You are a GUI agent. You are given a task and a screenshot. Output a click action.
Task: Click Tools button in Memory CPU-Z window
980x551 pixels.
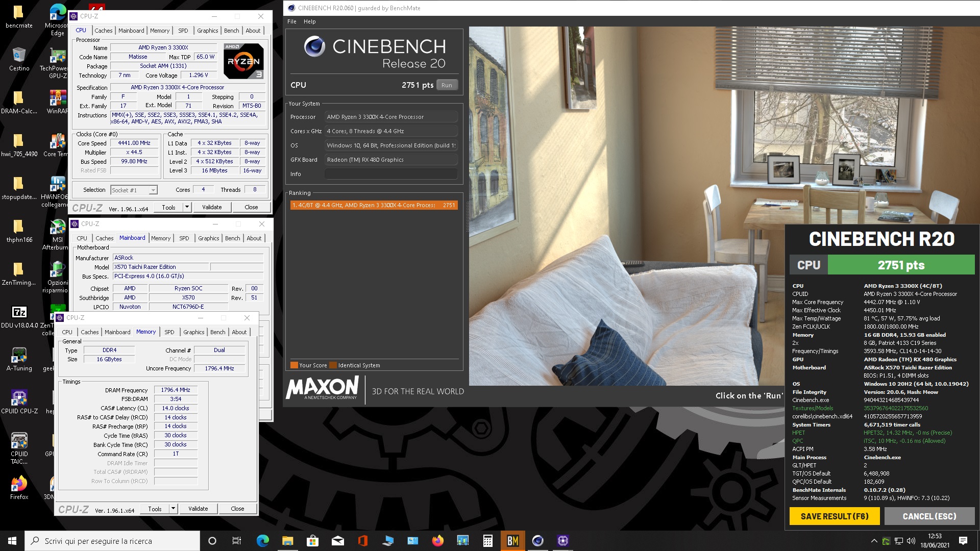[155, 509]
